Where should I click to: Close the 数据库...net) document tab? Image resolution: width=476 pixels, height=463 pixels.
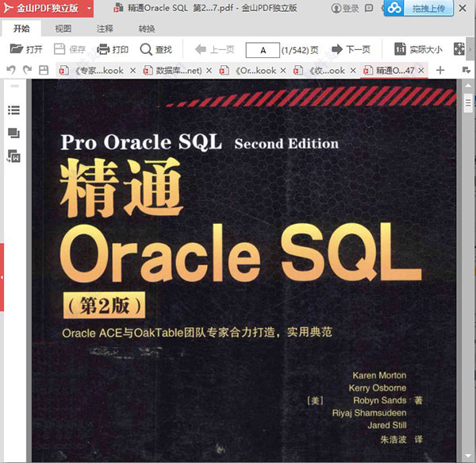click(x=209, y=71)
